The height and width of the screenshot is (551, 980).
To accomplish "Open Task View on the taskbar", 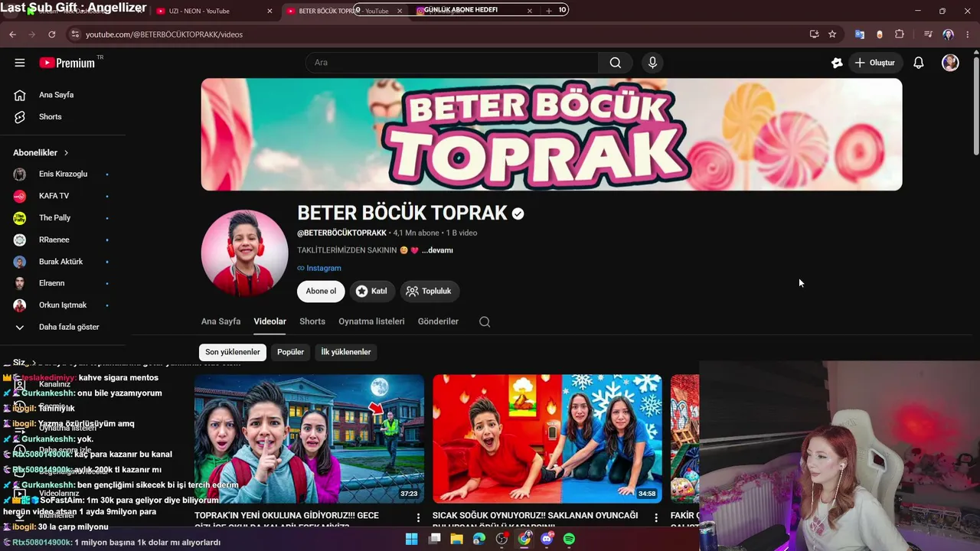I will 435,539.
